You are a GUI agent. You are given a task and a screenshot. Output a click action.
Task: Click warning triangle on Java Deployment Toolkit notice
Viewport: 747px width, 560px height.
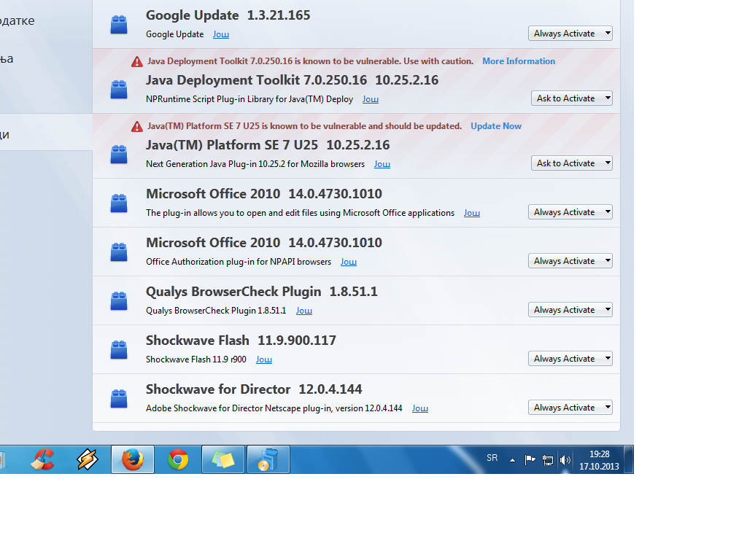137,61
